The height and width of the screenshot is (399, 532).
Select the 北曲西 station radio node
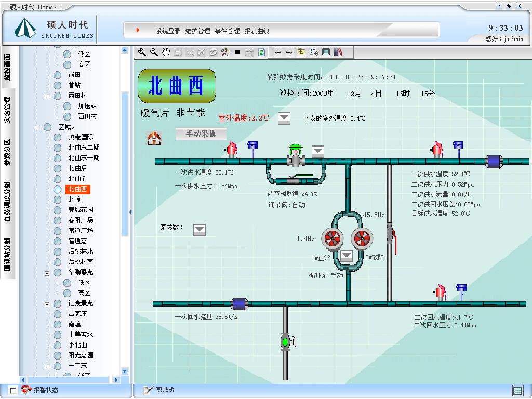pyautogui.click(x=57, y=189)
